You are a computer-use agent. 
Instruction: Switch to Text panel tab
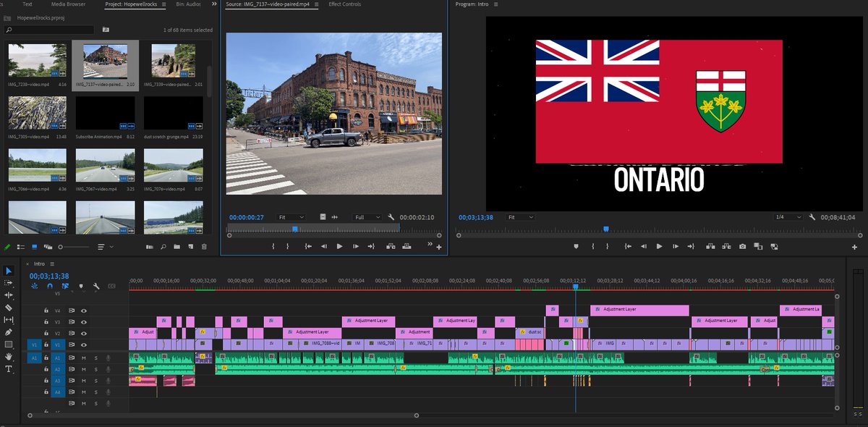[x=27, y=4]
